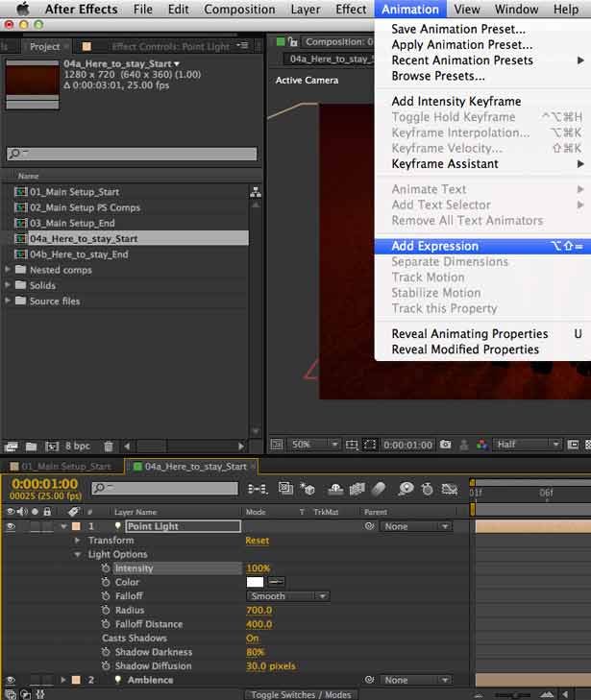
Task: Toggle Hide Shy Layers icon
Action: tap(335, 490)
